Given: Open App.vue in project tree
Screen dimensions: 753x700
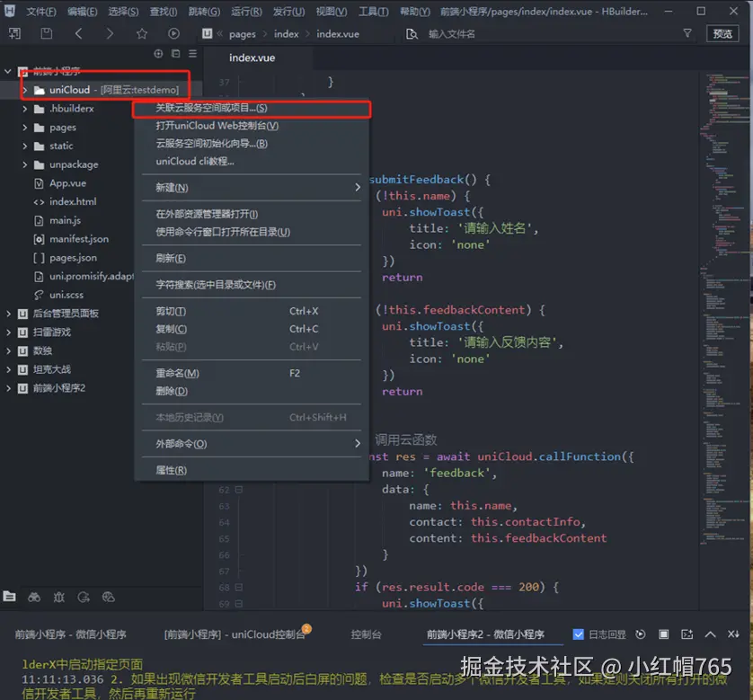Looking at the screenshot, I should (x=67, y=183).
